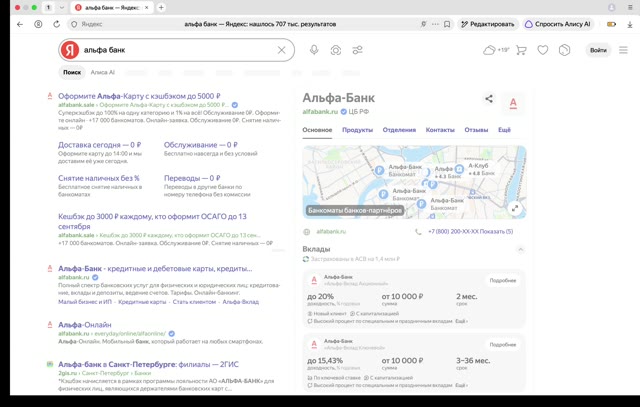This screenshot has height=407, width=640.
Task: Switch to Алиса AI tab
Action: click(102, 72)
